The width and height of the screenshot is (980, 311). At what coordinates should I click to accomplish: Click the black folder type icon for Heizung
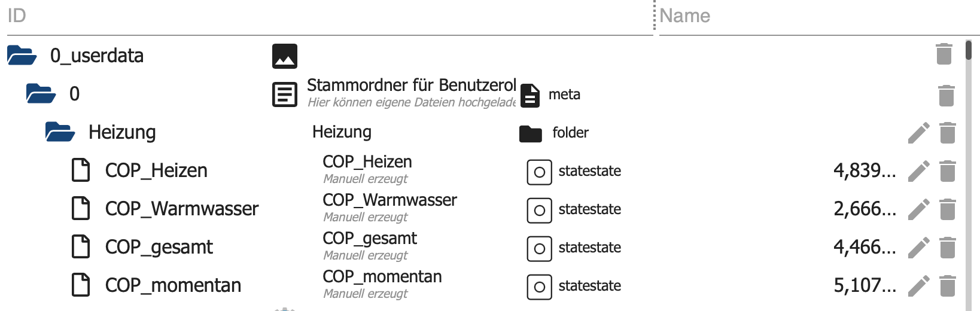(530, 133)
